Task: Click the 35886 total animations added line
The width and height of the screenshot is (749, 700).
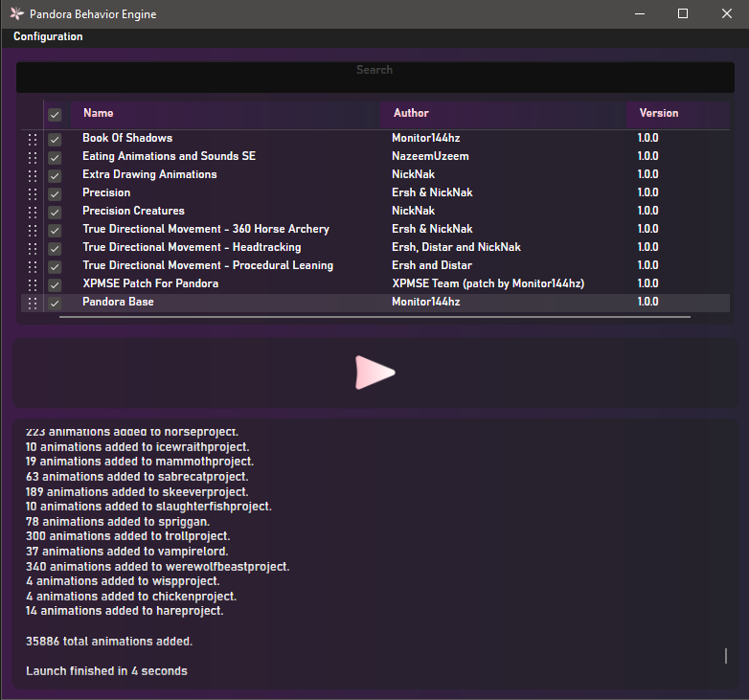Action: point(109,642)
